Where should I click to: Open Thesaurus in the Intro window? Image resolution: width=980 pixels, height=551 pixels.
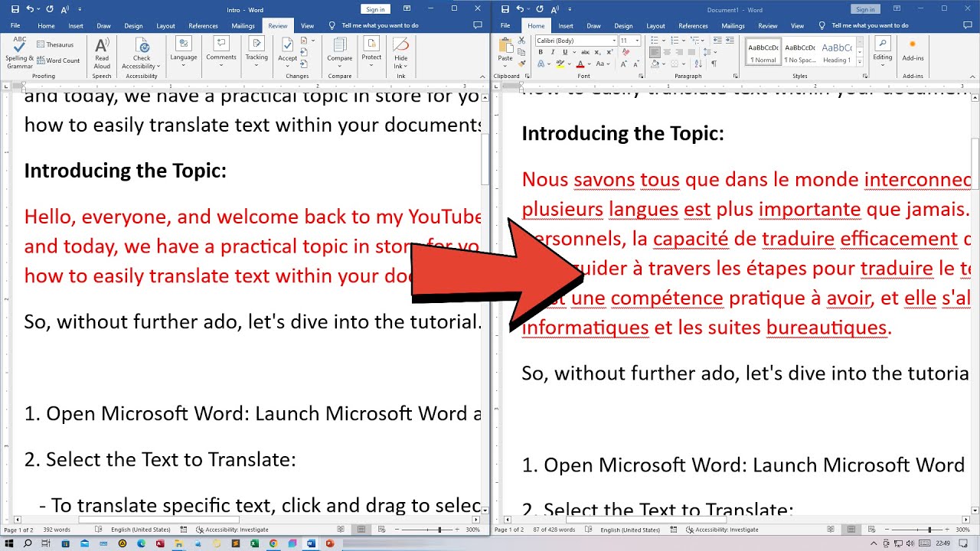(54, 44)
